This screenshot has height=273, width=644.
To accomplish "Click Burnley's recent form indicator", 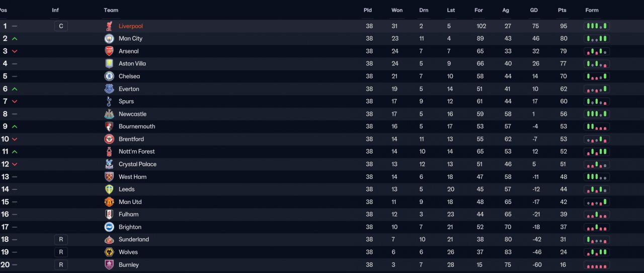I will pyautogui.click(x=597, y=265).
